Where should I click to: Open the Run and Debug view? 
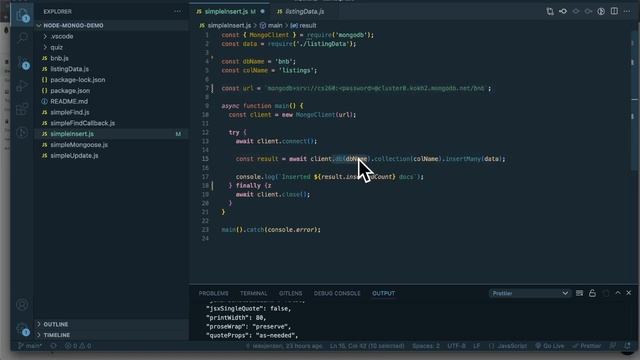point(22,86)
